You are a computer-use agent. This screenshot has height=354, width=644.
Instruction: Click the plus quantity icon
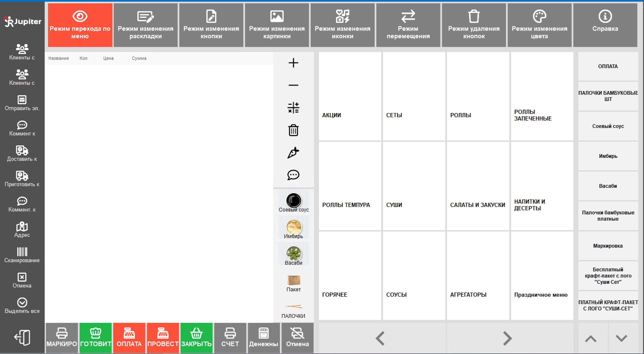click(x=293, y=63)
